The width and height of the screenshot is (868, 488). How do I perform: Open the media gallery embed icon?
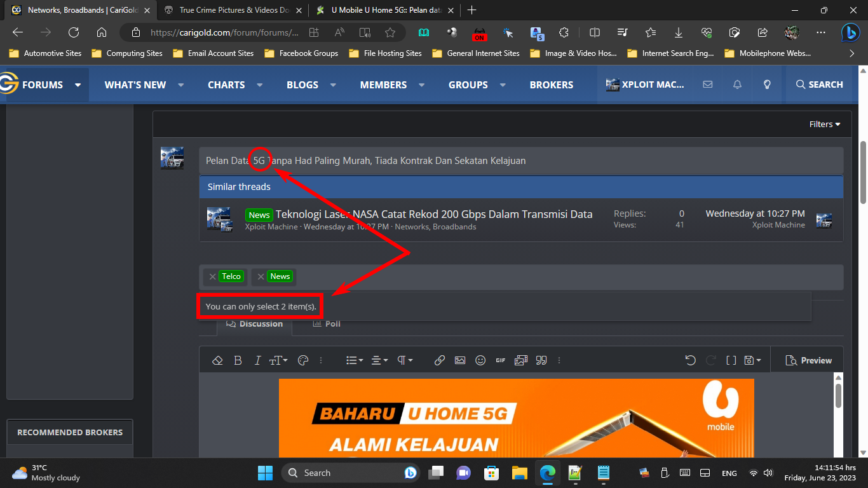point(521,360)
